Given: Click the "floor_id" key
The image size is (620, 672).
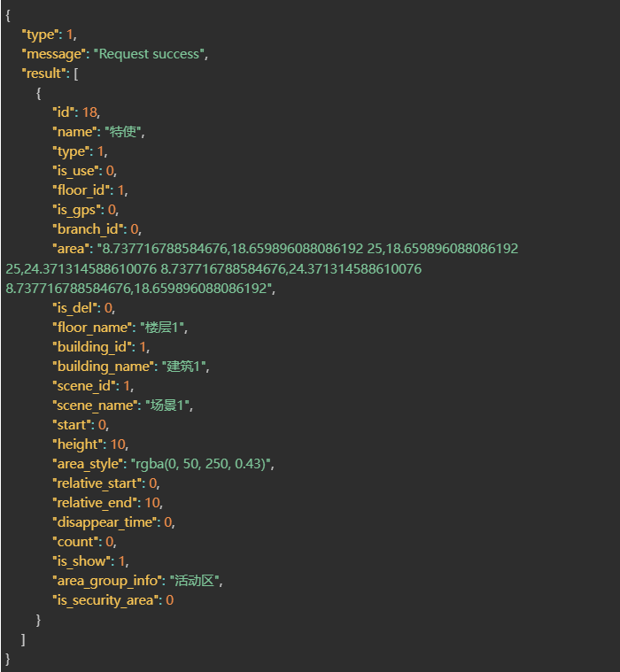Looking at the screenshot, I should 81,190.
